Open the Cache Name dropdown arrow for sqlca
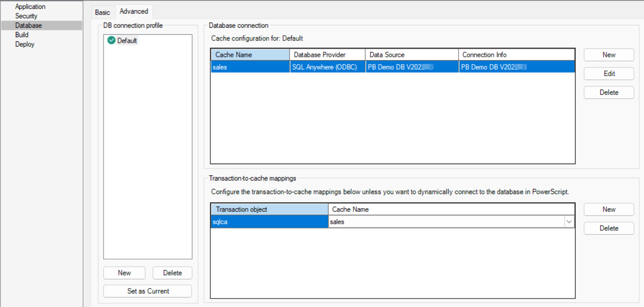Screen dimensions: 644x307 pyautogui.click(x=569, y=222)
